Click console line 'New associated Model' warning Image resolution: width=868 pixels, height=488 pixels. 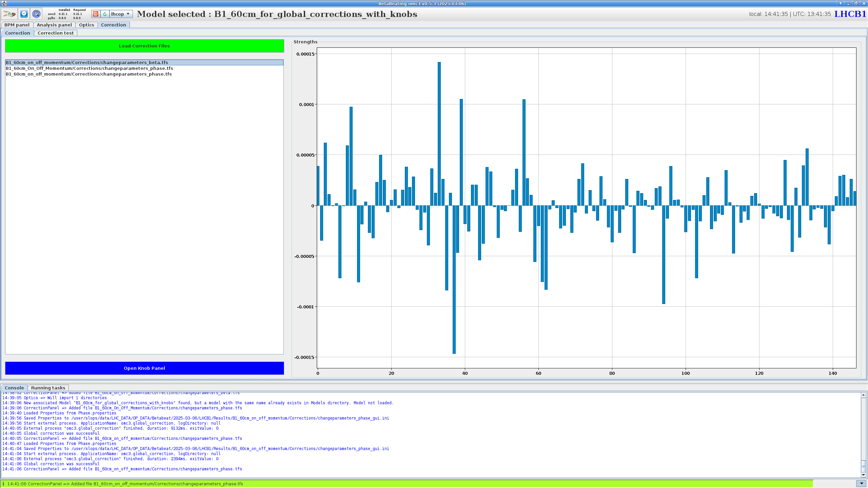198,403
